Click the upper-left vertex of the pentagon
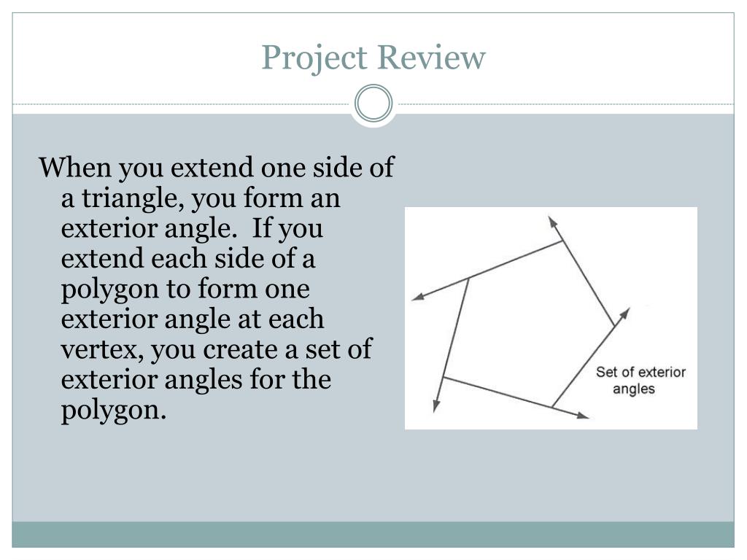This screenshot has width=747, height=560. 468,279
